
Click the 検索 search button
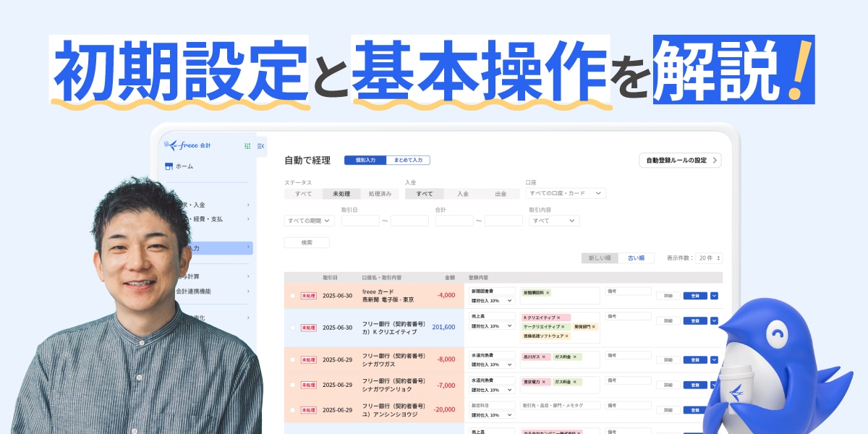(x=307, y=243)
